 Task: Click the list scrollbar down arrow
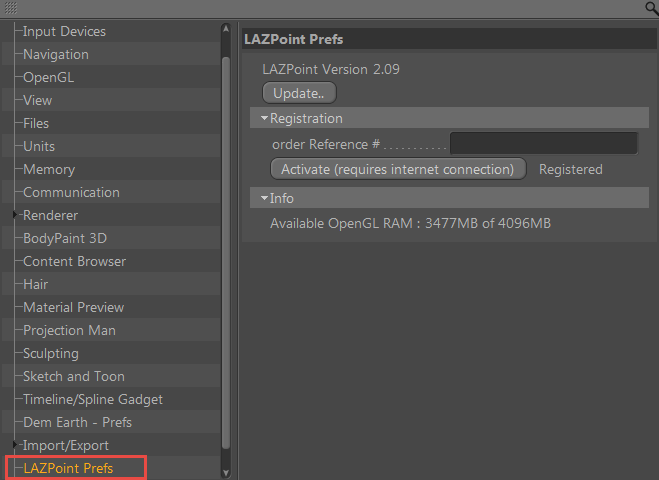(x=226, y=473)
